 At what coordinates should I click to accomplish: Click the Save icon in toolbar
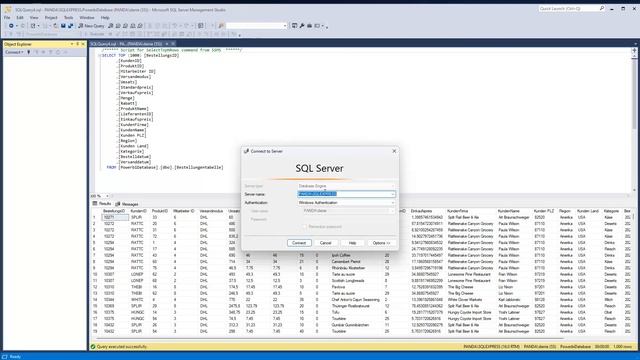[x=63, y=26]
